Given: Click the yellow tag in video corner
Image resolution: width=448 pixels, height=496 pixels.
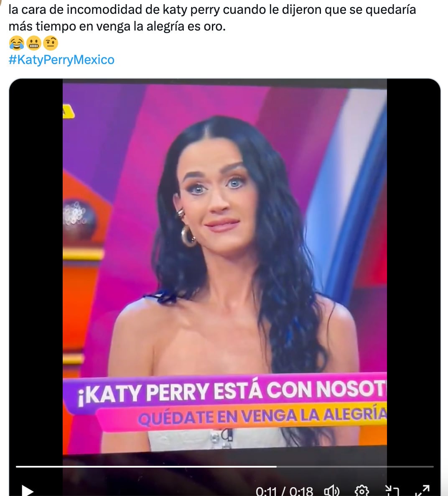Looking at the screenshot, I should pyautogui.click(x=68, y=112).
